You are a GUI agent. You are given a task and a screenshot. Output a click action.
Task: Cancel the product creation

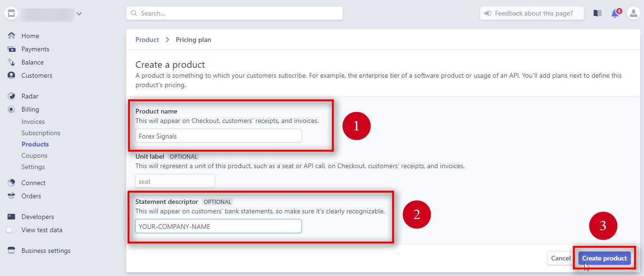560,258
